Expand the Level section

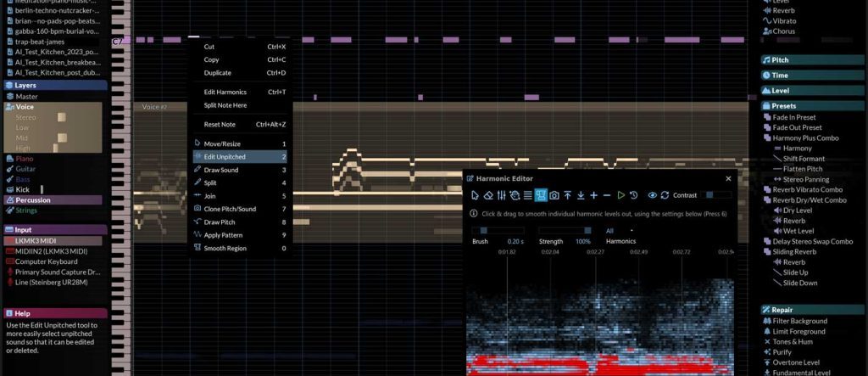click(x=812, y=91)
